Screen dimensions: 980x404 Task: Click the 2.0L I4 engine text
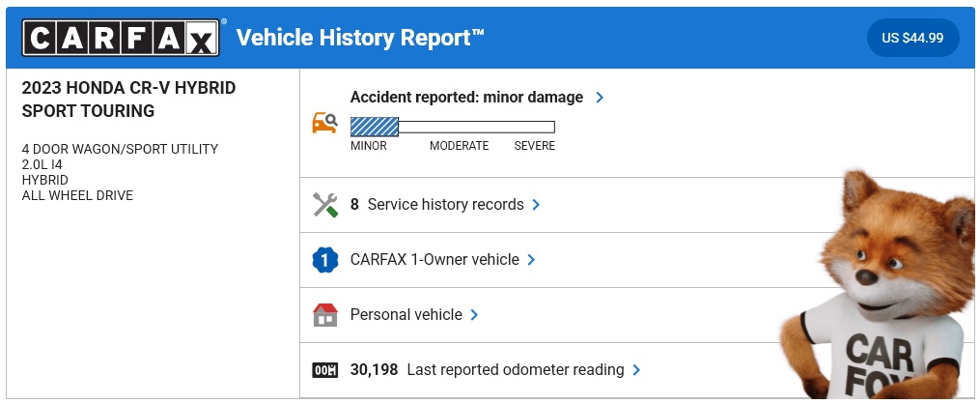point(42,165)
